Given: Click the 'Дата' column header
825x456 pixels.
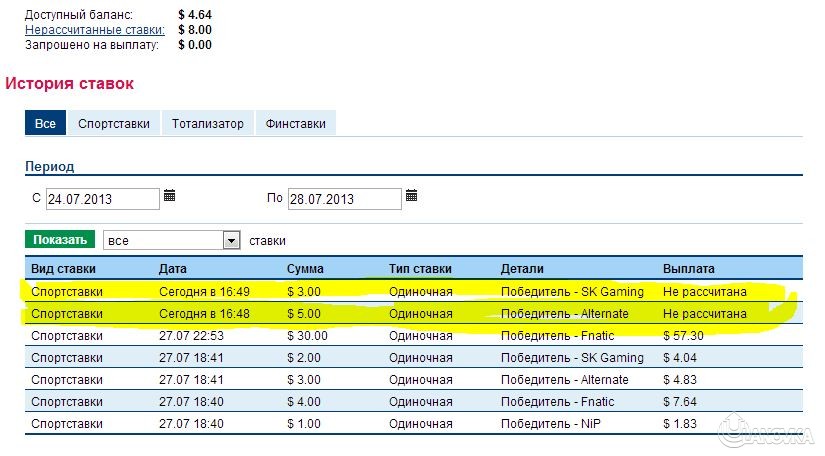Looking at the screenshot, I should pos(173,269).
